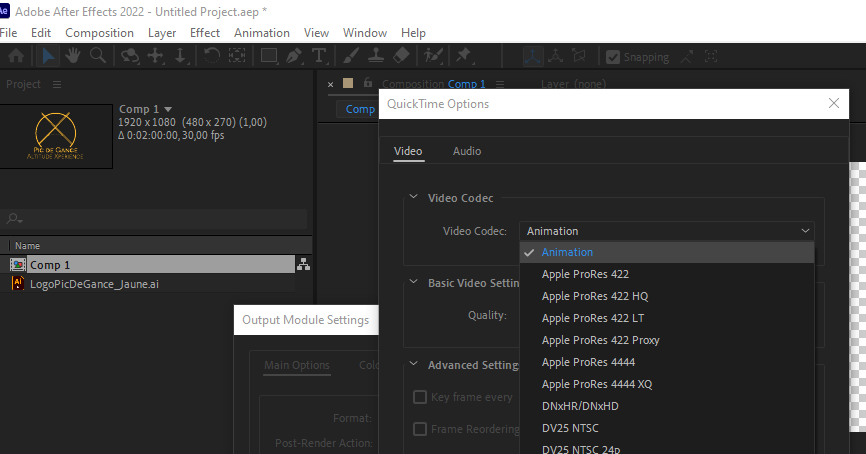Toggle the Snapping checkbox
The image size is (866, 454).
click(x=613, y=58)
